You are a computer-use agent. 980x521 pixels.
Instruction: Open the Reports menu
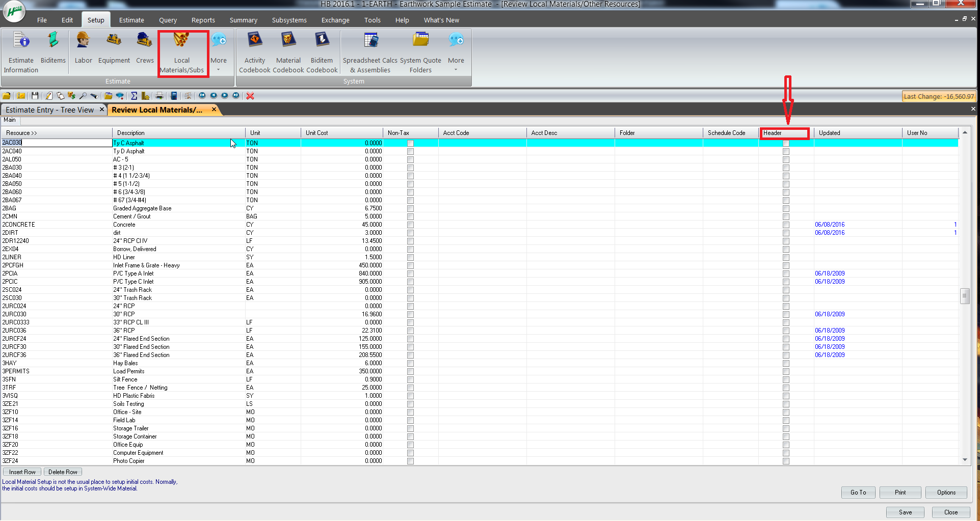[x=203, y=20]
